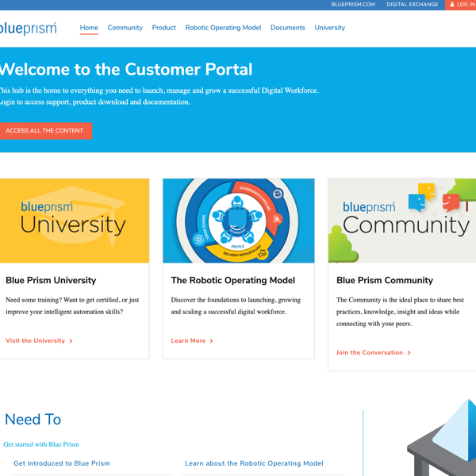Open Get introduced to Blue Prism link
Viewport: 476px width, 476px height.
(62, 463)
